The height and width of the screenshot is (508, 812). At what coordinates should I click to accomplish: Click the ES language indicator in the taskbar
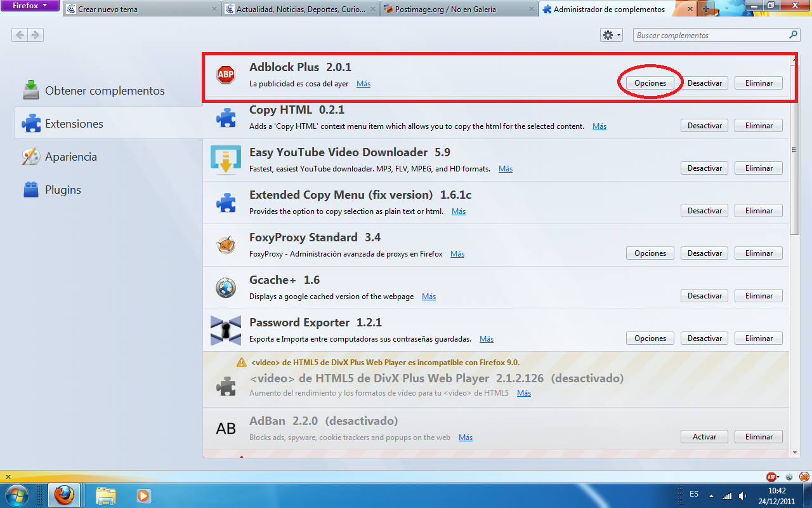point(694,494)
